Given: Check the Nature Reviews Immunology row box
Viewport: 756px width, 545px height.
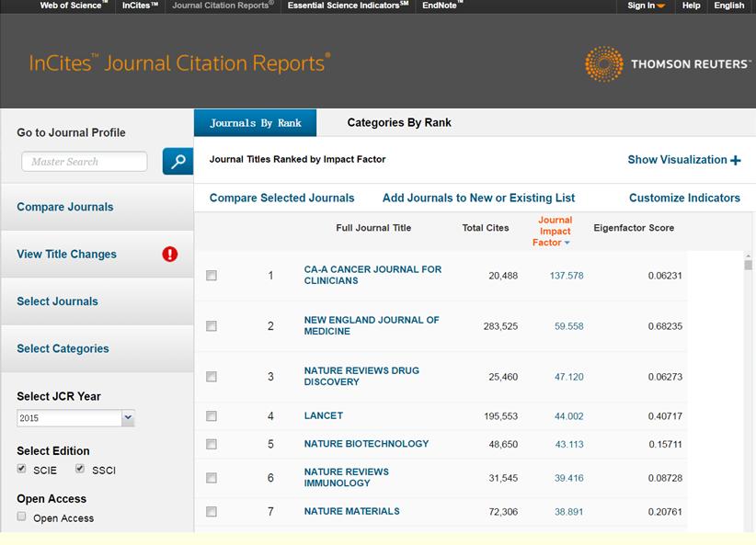Looking at the screenshot, I should click(x=212, y=478).
